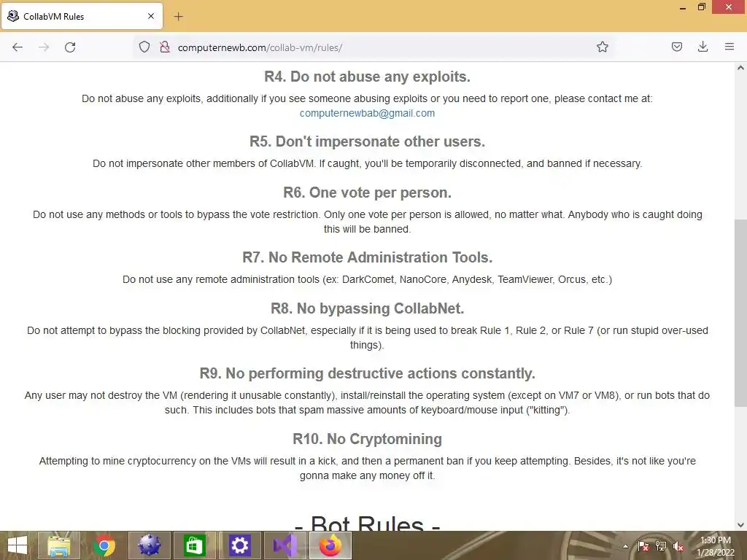Screen dimensions: 747x560
Task: Click 'R9. No performing destructive actions constantly.'
Action: [x=367, y=373]
